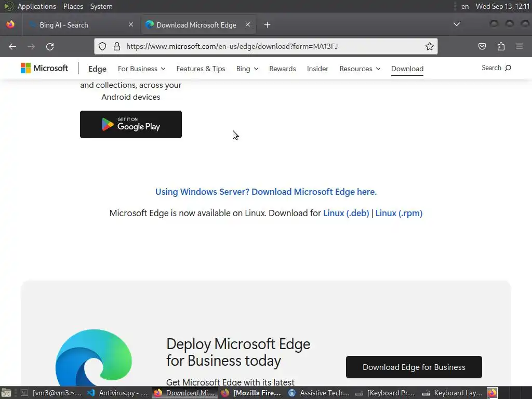Click the Microsoft logo

(45, 68)
